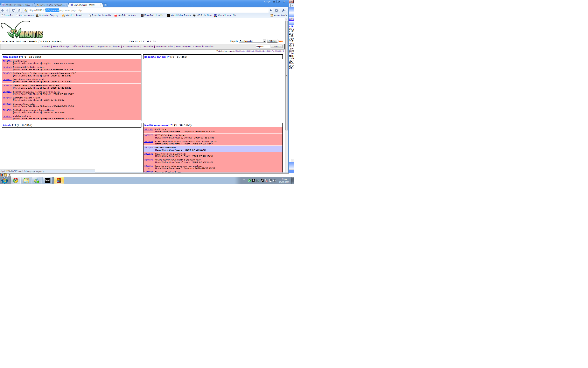The image size is (588, 368).
Task: Open the page menu icon
Action: (276, 10)
